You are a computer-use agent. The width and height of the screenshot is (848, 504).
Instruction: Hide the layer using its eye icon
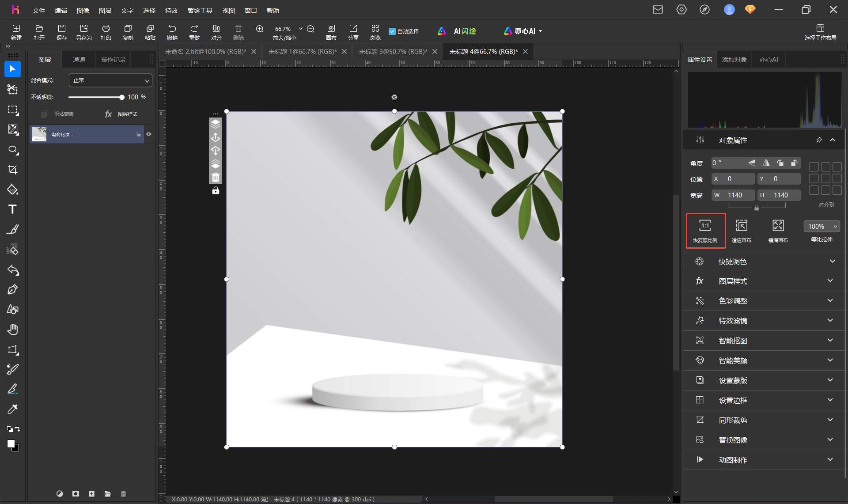[149, 134]
